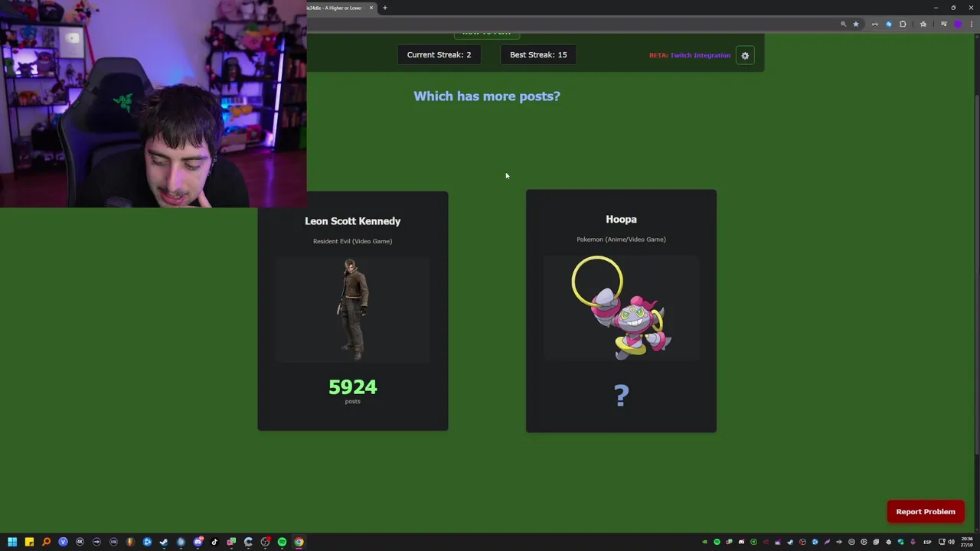Click the Current Streak: 2 counter

click(439, 55)
